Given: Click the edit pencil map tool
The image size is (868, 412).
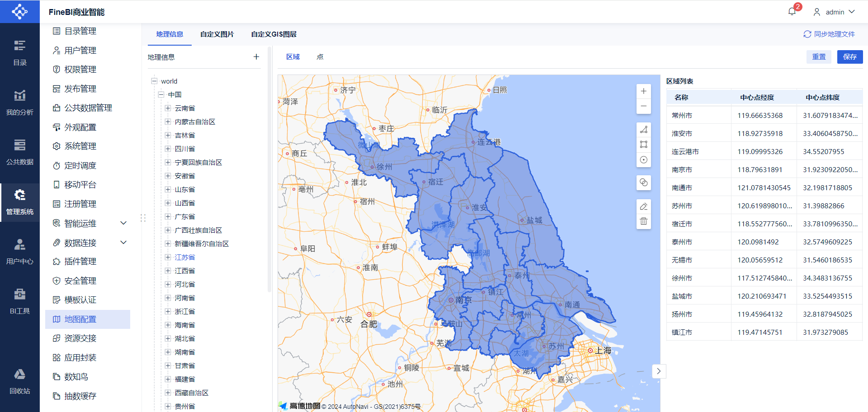Looking at the screenshot, I should click(x=643, y=206).
